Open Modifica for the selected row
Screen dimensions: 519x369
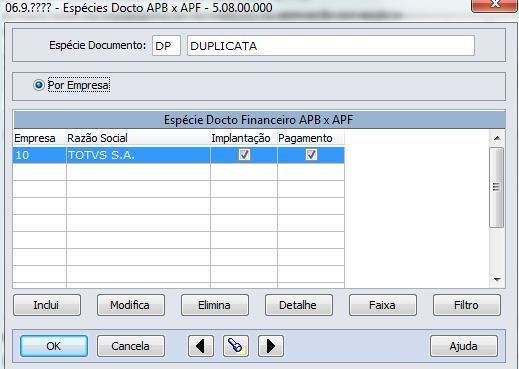(131, 305)
